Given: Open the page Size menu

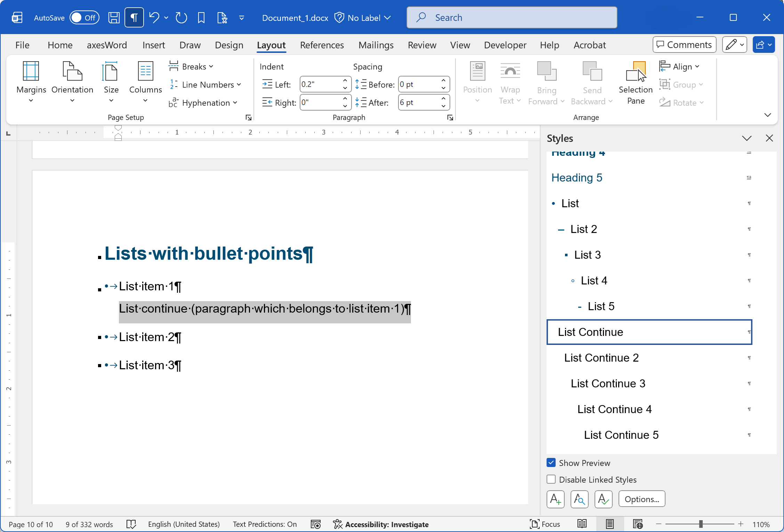Looking at the screenshot, I should pos(111,83).
